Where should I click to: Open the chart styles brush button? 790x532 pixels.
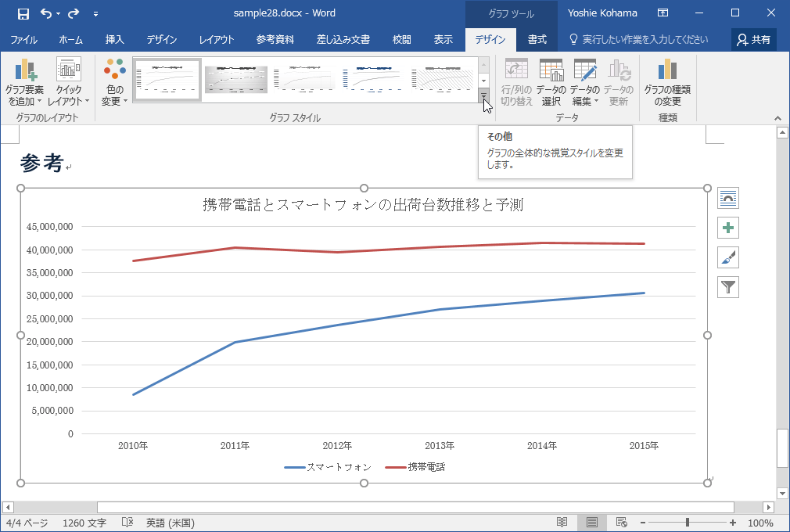coord(728,257)
